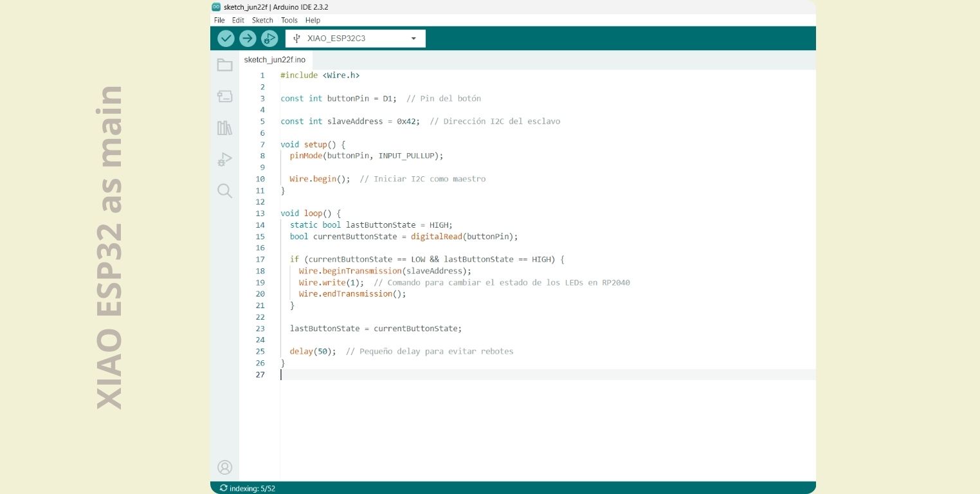Viewport: 980px width, 494px height.
Task: Click the delay(50) line
Action: pos(401,351)
